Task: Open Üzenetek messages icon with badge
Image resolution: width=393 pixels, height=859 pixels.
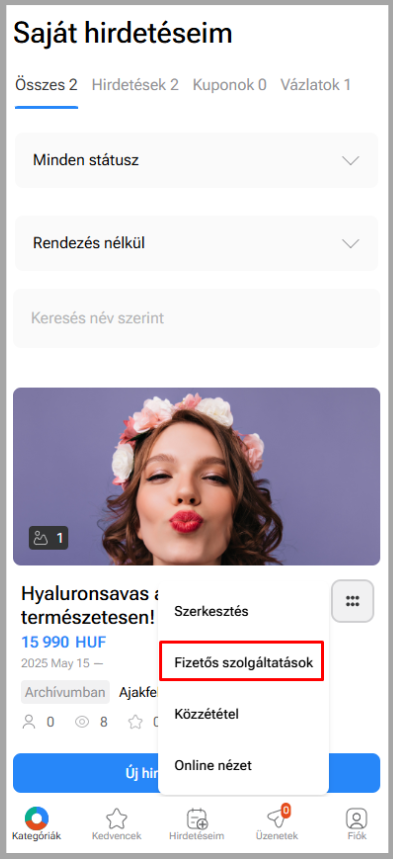Action: (x=277, y=817)
